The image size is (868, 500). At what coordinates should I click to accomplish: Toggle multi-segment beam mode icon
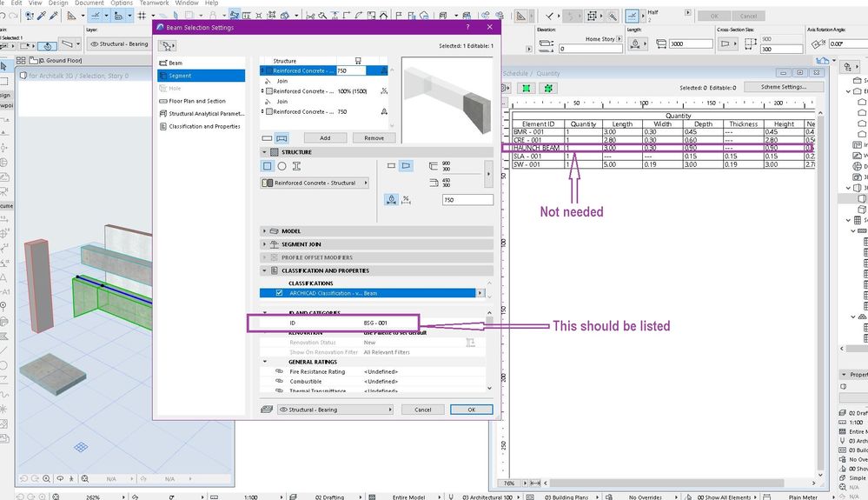[282, 138]
